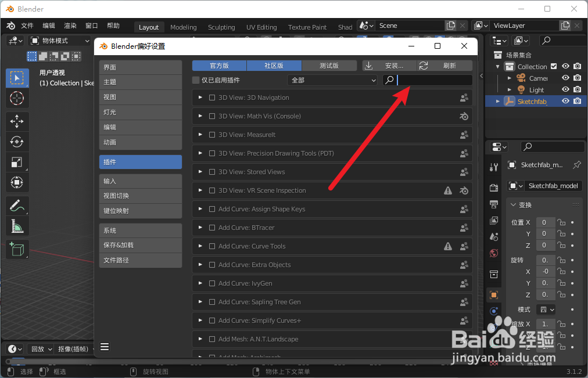Open the World properties tab

494,253
